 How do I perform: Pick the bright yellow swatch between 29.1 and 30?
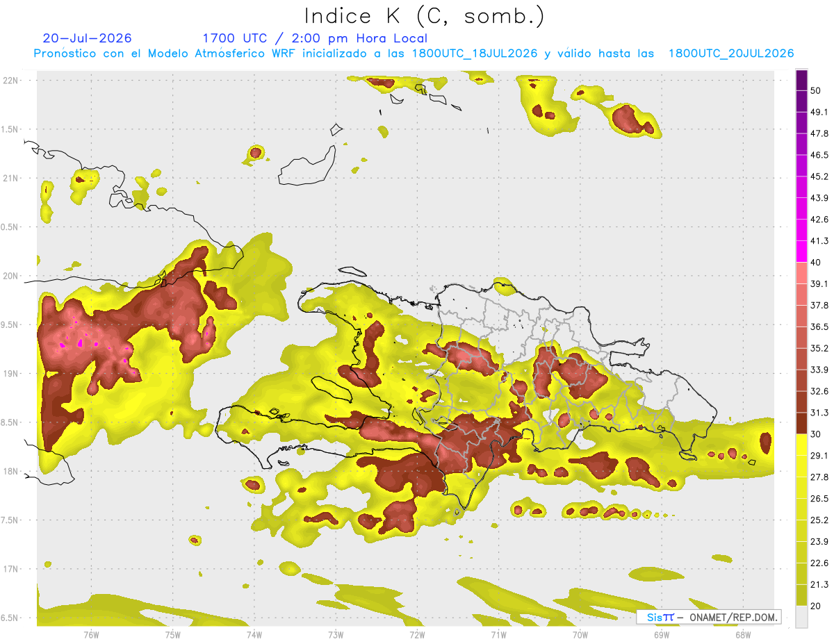pos(801,445)
